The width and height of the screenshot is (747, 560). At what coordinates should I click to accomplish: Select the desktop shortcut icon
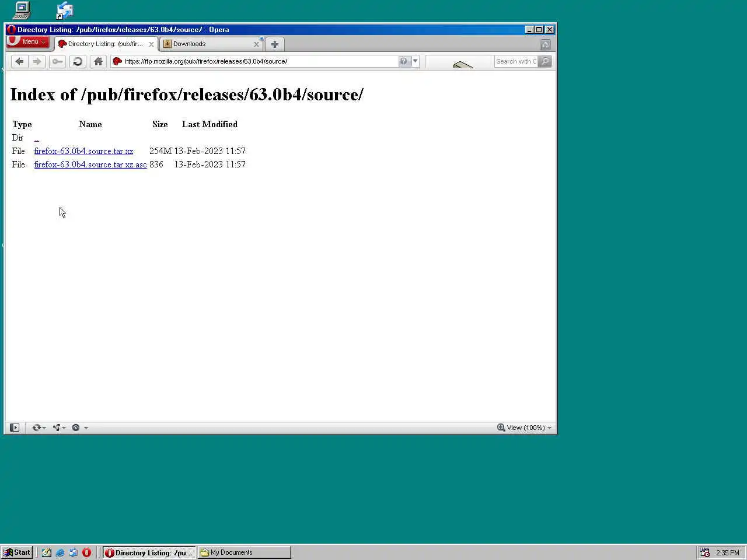(65, 10)
